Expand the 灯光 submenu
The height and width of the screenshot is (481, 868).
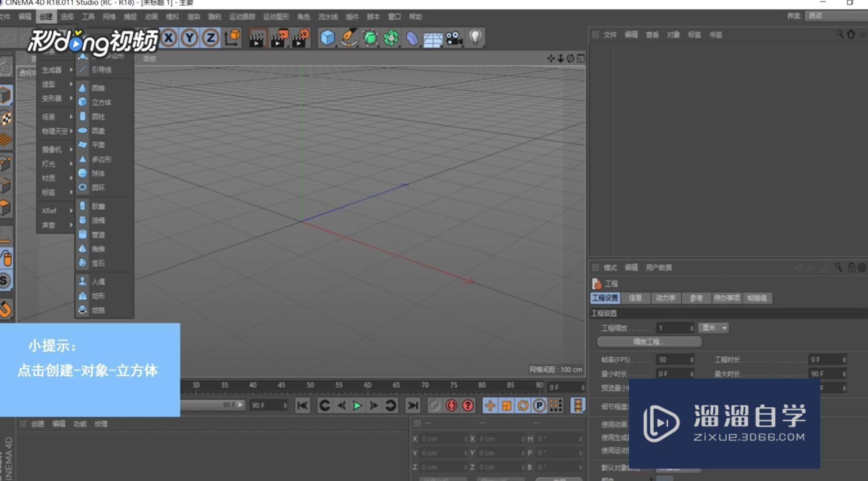[51, 164]
